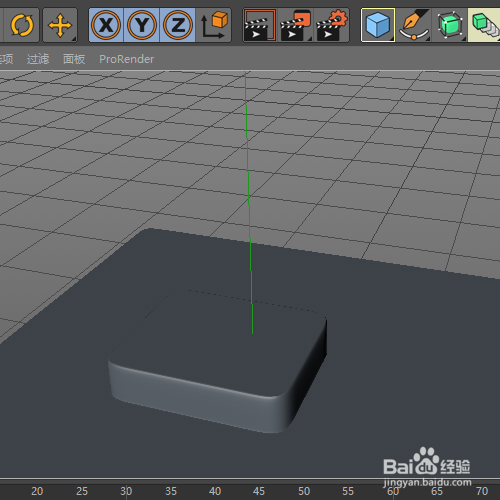This screenshot has width=500, height=500.
Task: Select the Rotate tool
Action: tap(22, 25)
